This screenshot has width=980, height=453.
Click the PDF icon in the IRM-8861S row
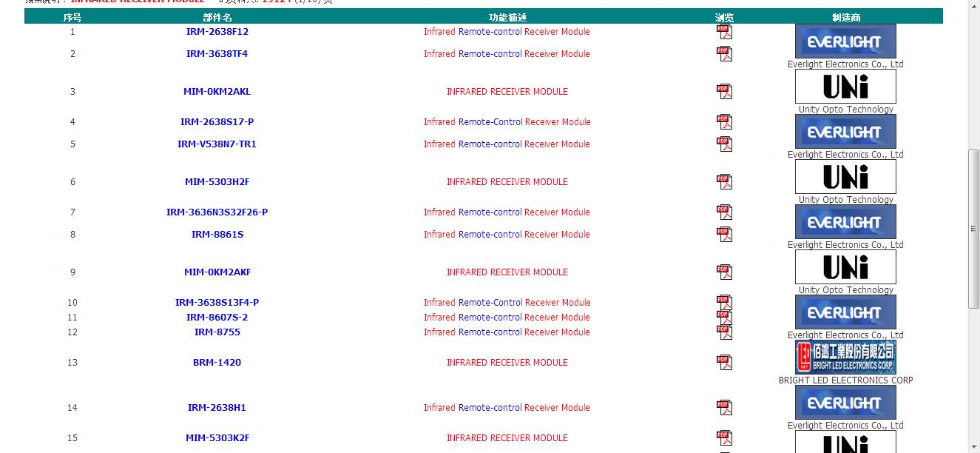click(724, 235)
